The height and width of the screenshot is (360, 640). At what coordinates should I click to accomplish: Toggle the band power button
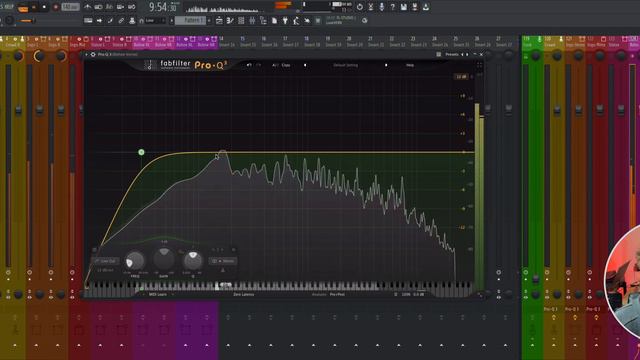(94, 250)
